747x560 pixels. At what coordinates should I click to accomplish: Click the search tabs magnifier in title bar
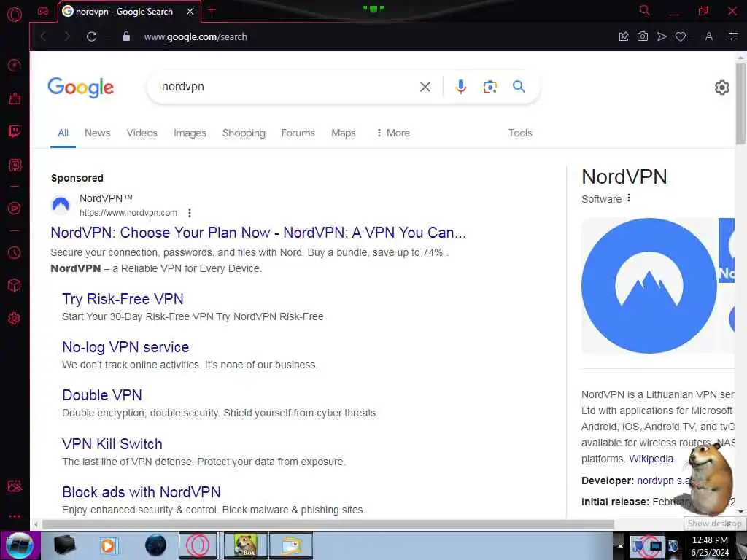pyautogui.click(x=644, y=10)
